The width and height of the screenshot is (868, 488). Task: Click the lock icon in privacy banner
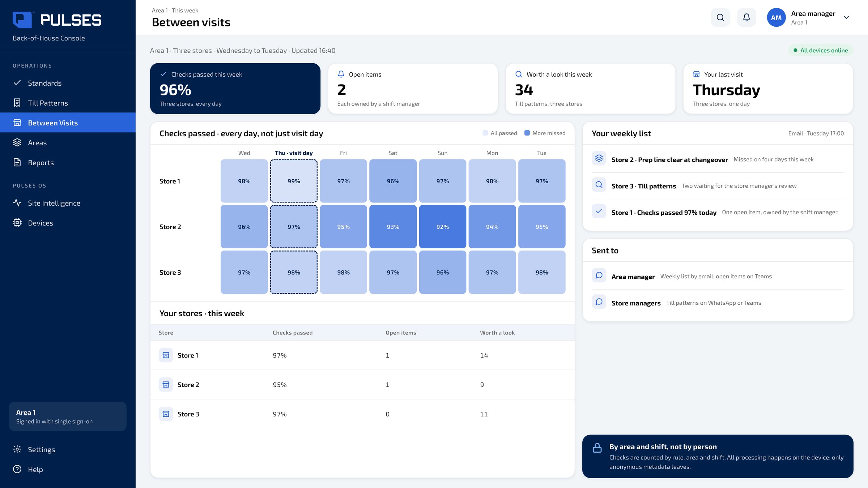[x=597, y=448]
